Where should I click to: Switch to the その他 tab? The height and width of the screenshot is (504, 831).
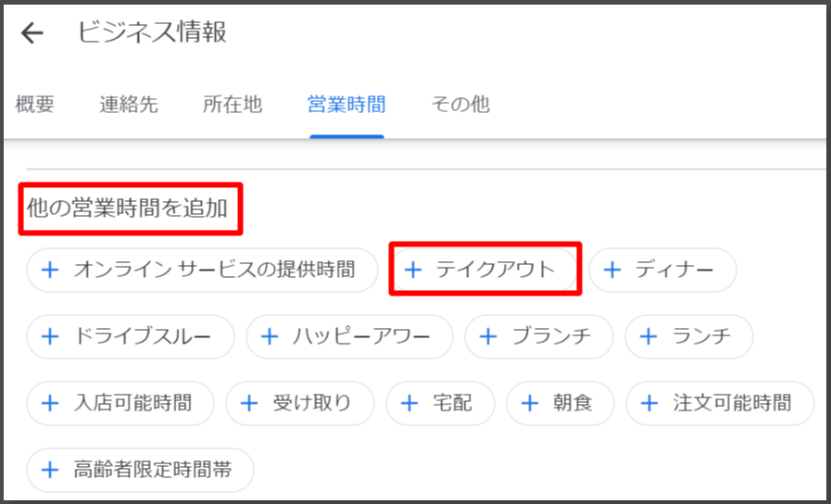point(460,104)
